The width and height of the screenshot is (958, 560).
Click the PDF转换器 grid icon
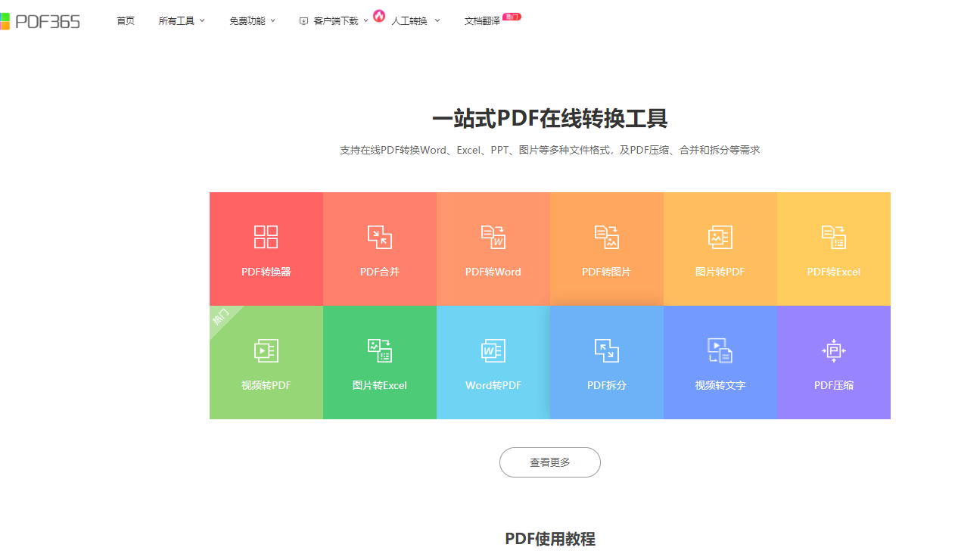point(266,237)
